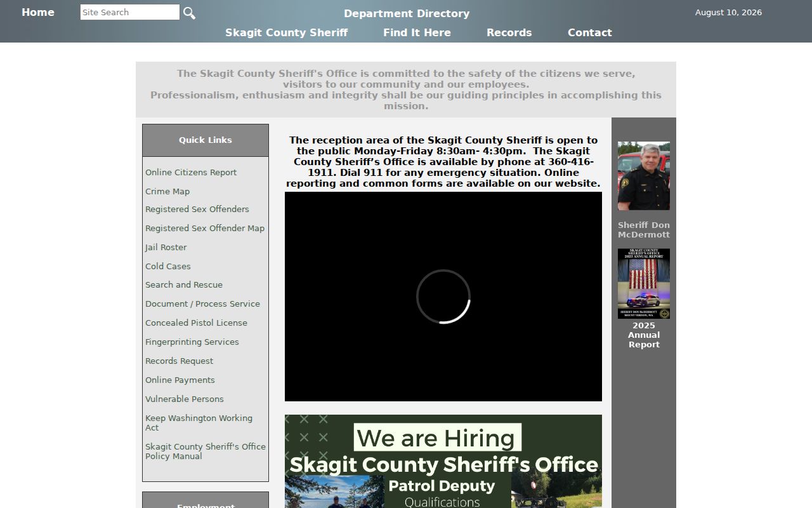This screenshot has height=508, width=812.
Task: Open Concealed Pistol License link
Action: (196, 323)
